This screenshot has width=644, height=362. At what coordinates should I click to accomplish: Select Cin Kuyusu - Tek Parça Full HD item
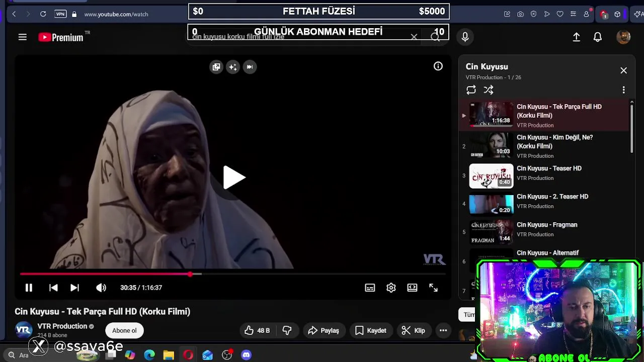[x=544, y=115]
